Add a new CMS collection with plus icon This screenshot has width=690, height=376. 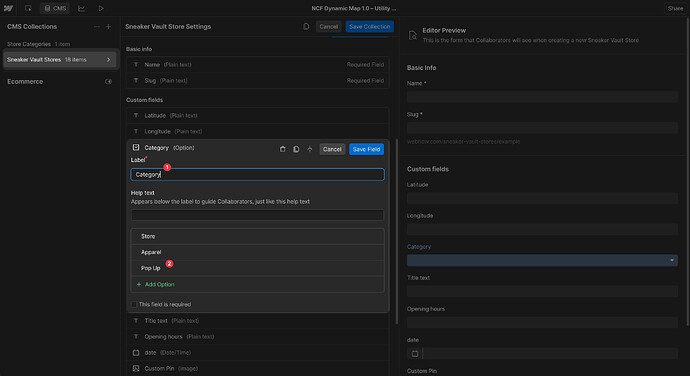tap(108, 26)
